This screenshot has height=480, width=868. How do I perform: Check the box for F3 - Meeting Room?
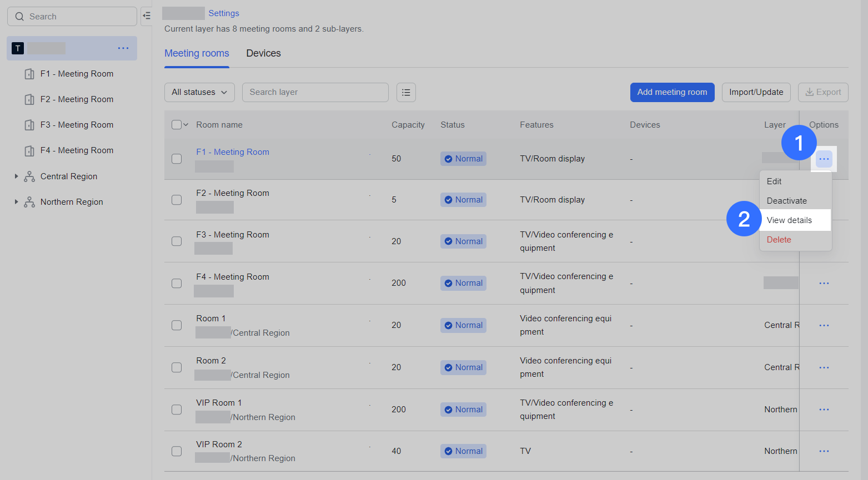coord(177,241)
